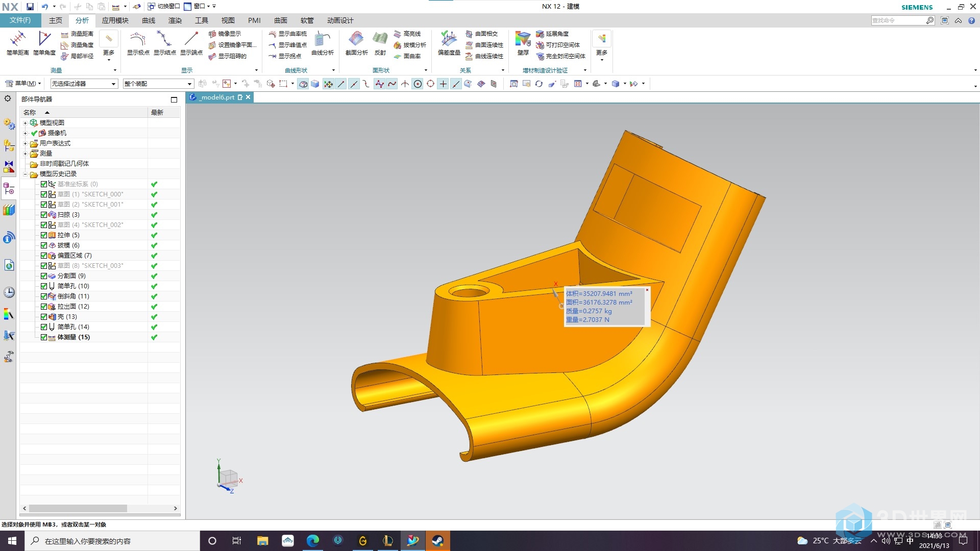Click the Windows taskbar search box

[112, 541]
